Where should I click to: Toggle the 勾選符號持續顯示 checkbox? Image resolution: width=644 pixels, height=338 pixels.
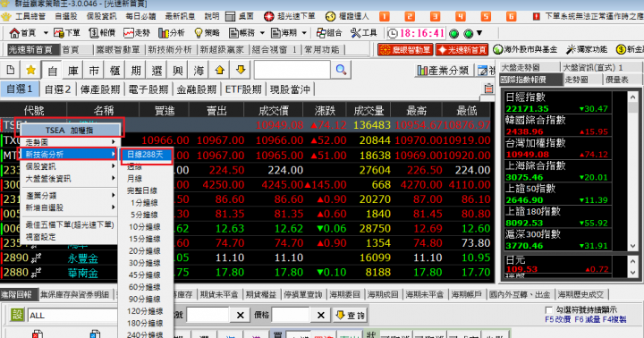point(548,309)
